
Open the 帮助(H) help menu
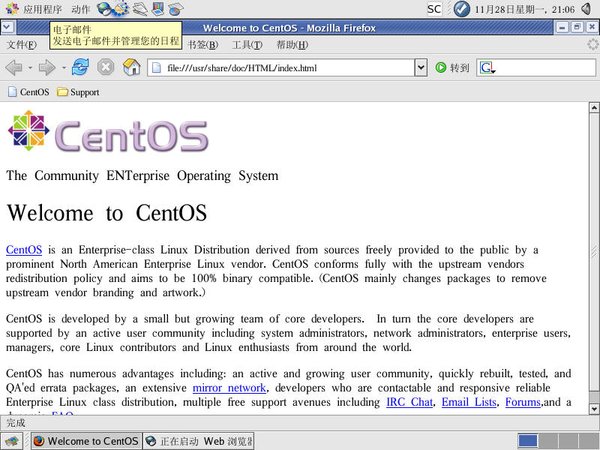[x=292, y=45]
